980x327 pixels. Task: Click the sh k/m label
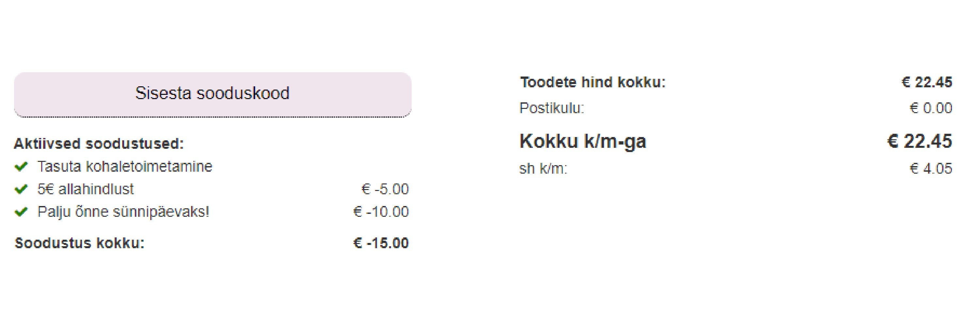pyautogui.click(x=543, y=168)
